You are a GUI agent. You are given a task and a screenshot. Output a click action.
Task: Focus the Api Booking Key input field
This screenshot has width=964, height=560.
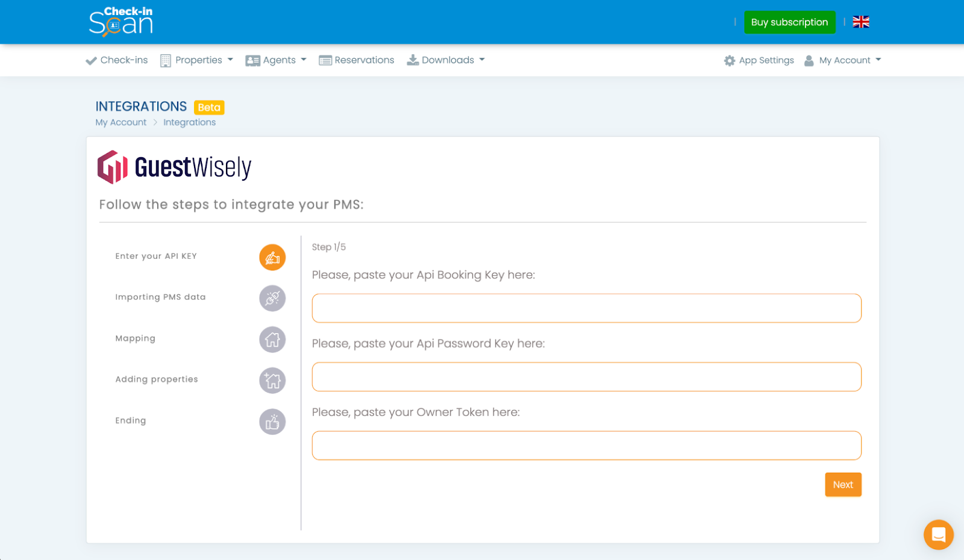pos(587,308)
